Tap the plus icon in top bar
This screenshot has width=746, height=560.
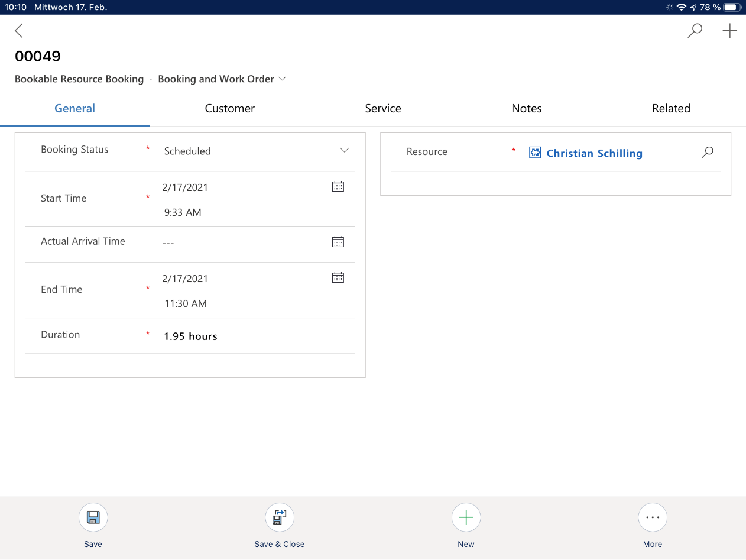click(730, 31)
